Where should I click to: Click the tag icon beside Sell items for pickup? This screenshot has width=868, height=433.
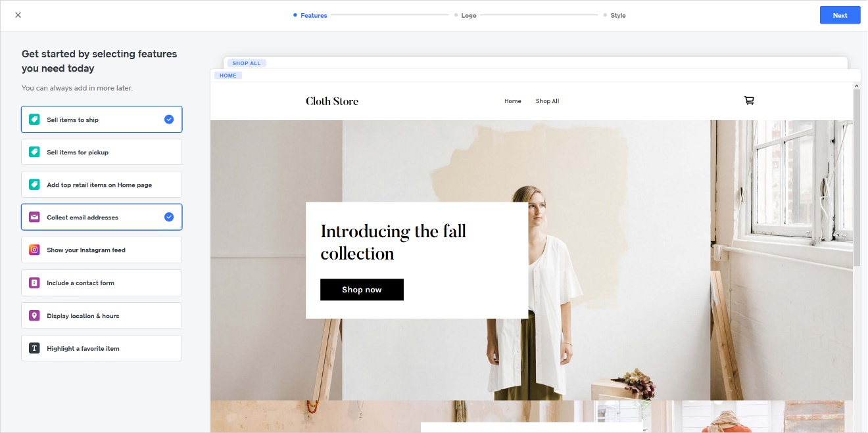pos(34,152)
